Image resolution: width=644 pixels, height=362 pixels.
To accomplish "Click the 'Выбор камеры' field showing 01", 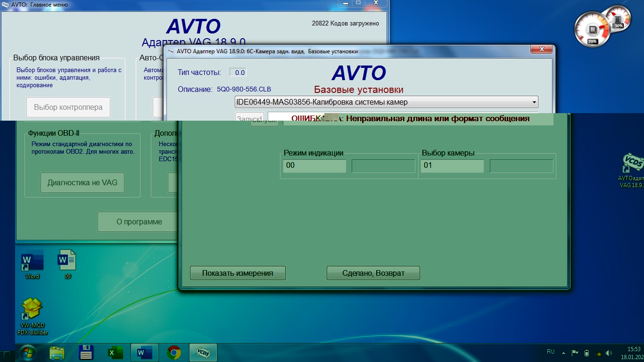I will (x=452, y=166).
